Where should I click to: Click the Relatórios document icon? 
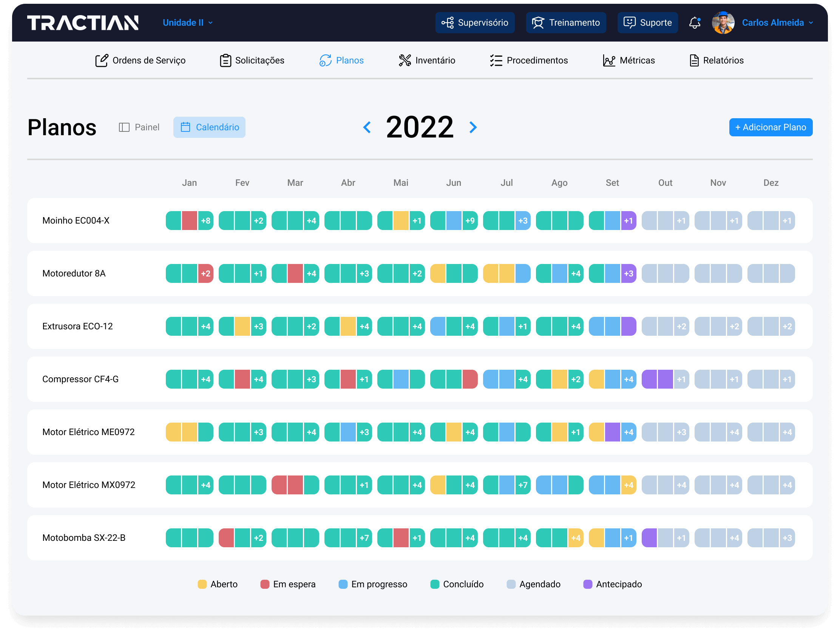pyautogui.click(x=694, y=60)
